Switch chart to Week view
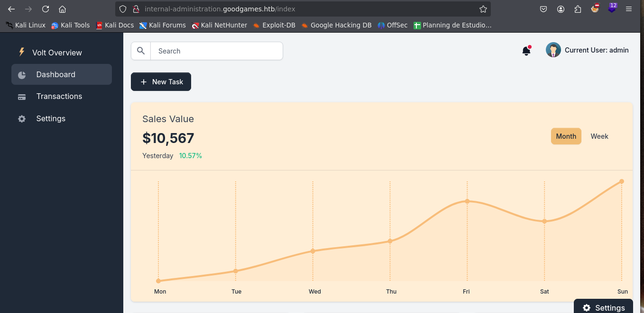This screenshot has width=644, height=313. [599, 136]
